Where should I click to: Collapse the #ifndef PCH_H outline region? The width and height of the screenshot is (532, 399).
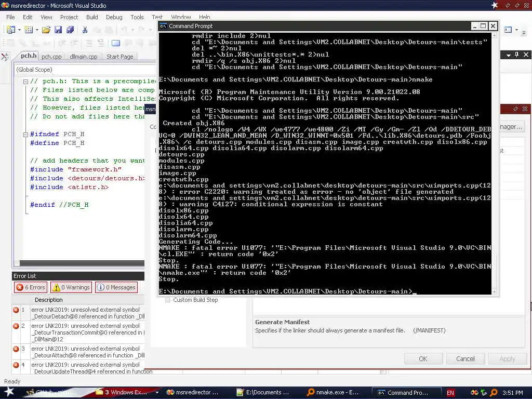(25, 135)
